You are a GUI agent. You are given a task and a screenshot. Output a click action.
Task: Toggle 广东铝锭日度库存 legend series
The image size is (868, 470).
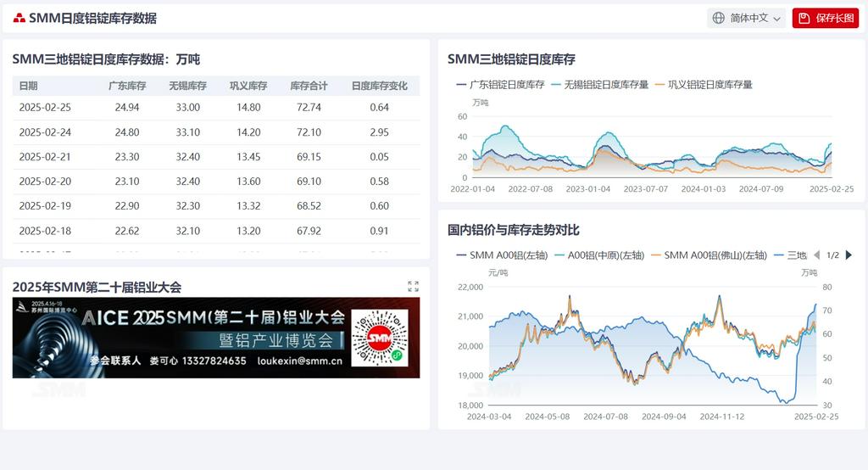pos(500,85)
